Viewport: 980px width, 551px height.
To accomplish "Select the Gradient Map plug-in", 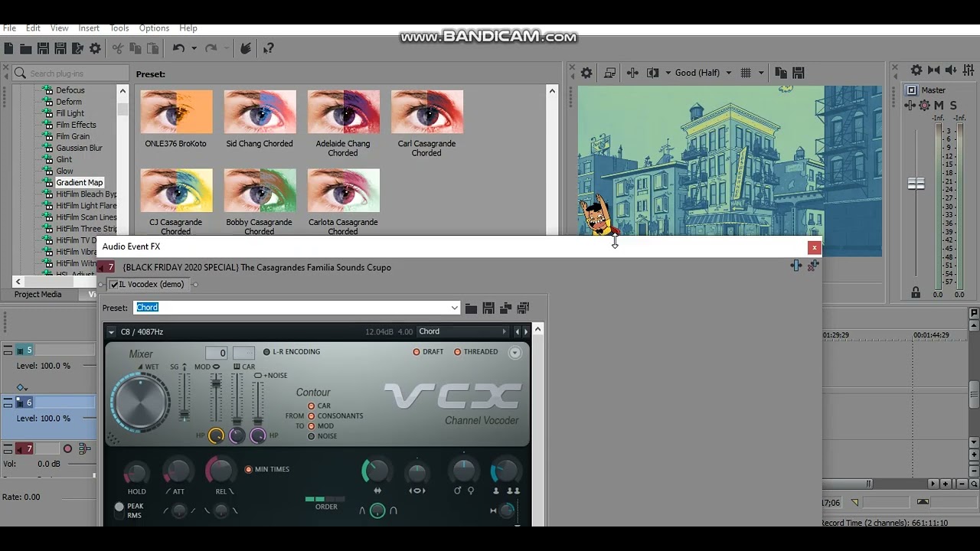I will click(79, 183).
